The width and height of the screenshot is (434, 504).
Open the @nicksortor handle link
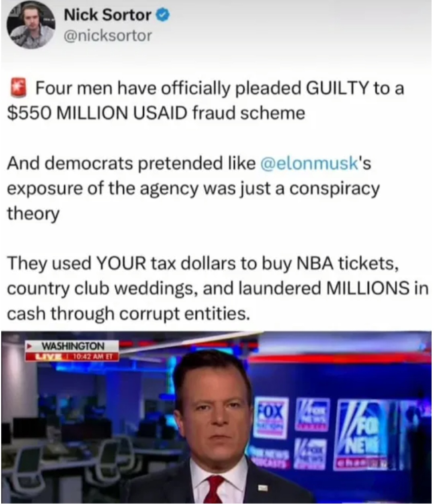pyautogui.click(x=108, y=36)
